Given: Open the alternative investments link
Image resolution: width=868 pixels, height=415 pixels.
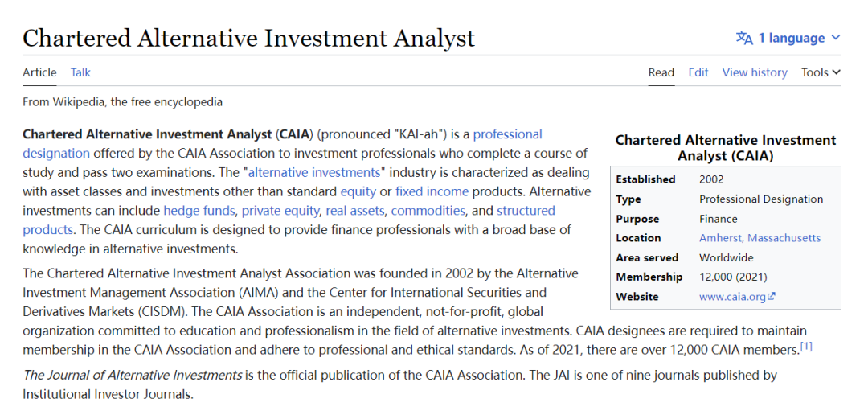Looking at the screenshot, I should click(314, 172).
